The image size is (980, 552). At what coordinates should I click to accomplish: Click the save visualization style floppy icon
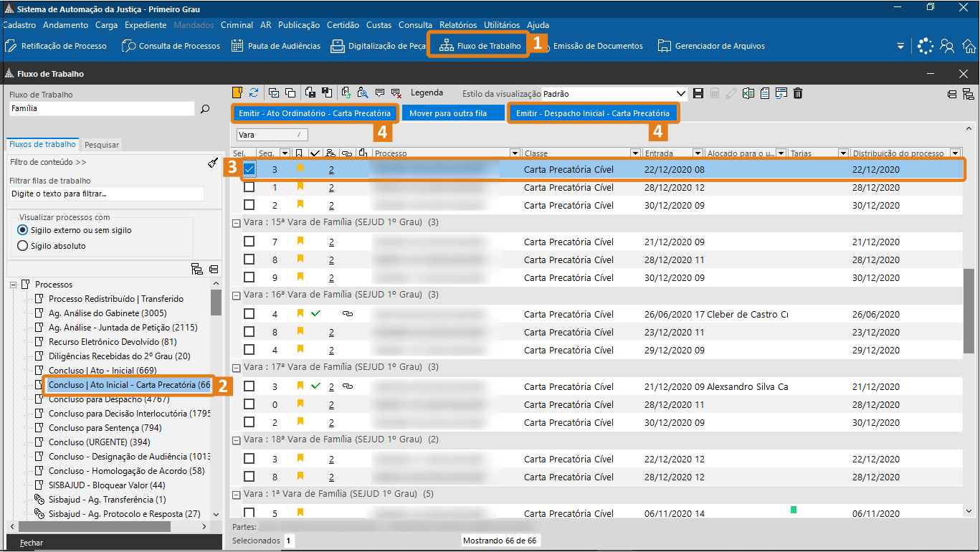pos(698,93)
